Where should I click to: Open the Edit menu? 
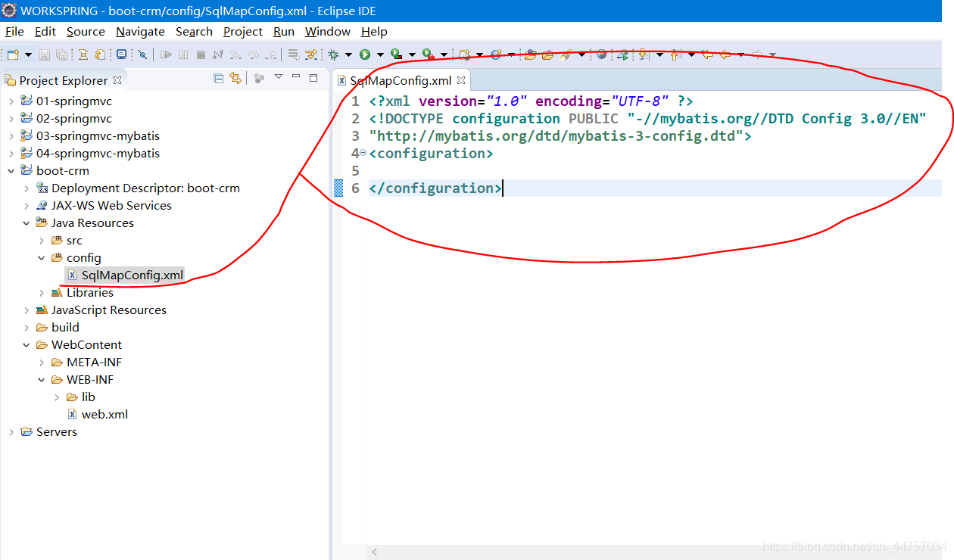pos(45,31)
